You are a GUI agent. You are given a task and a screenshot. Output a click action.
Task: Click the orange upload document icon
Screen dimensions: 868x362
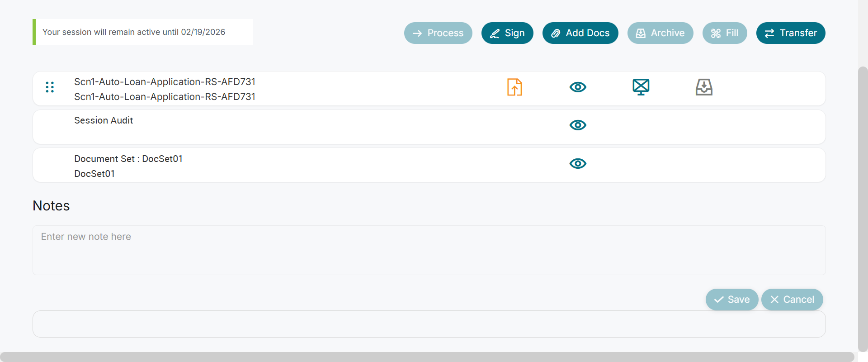click(514, 87)
